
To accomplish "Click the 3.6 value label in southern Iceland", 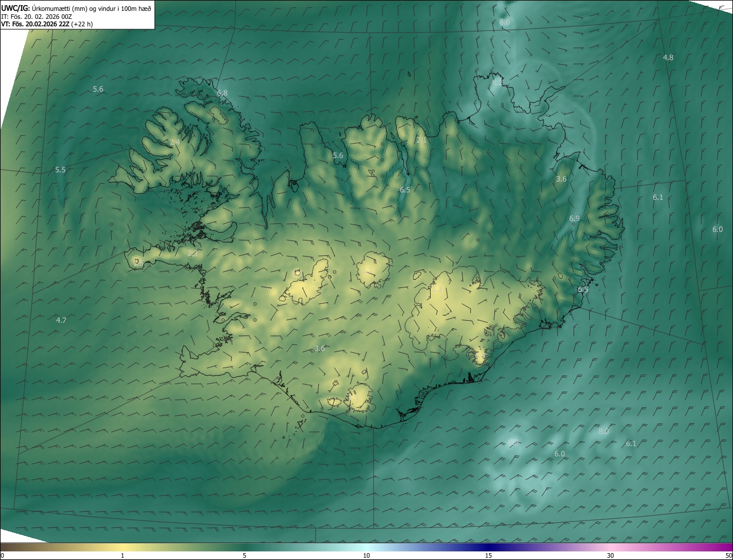I will 320,348.
